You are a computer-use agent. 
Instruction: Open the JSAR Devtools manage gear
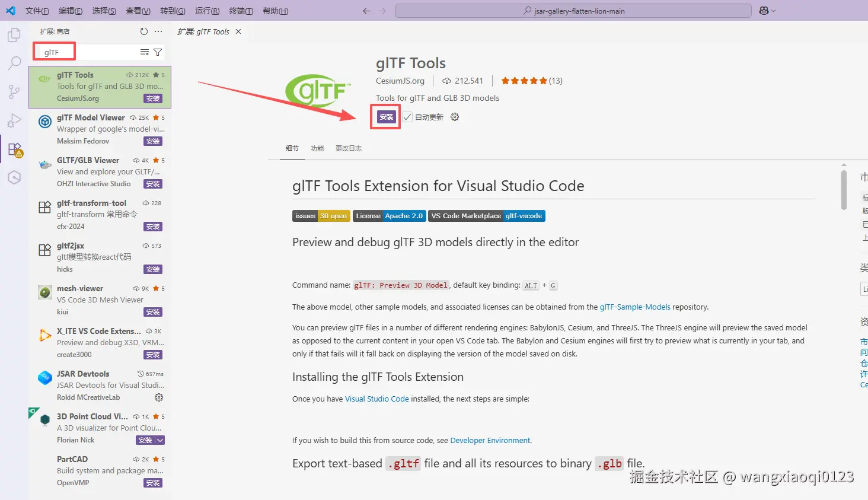(159, 397)
